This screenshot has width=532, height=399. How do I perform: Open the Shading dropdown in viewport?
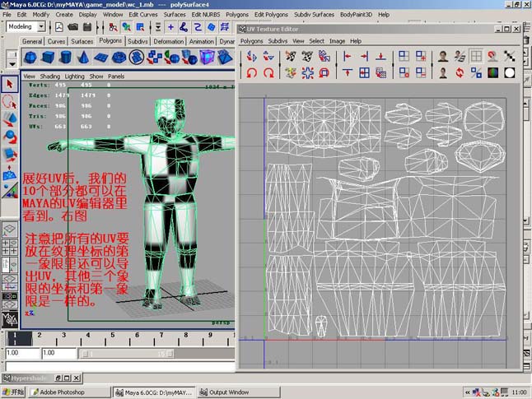(50, 77)
